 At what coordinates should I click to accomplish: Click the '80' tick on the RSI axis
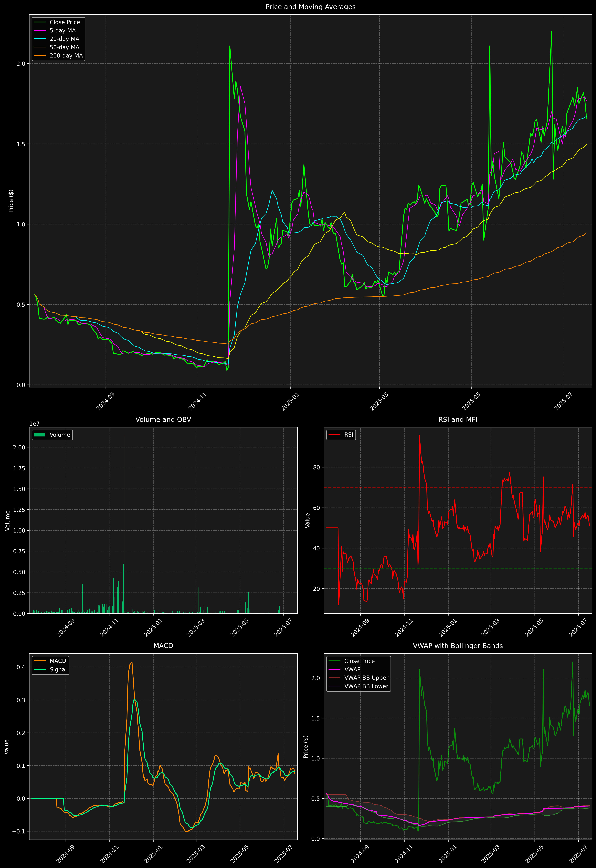[x=317, y=468]
